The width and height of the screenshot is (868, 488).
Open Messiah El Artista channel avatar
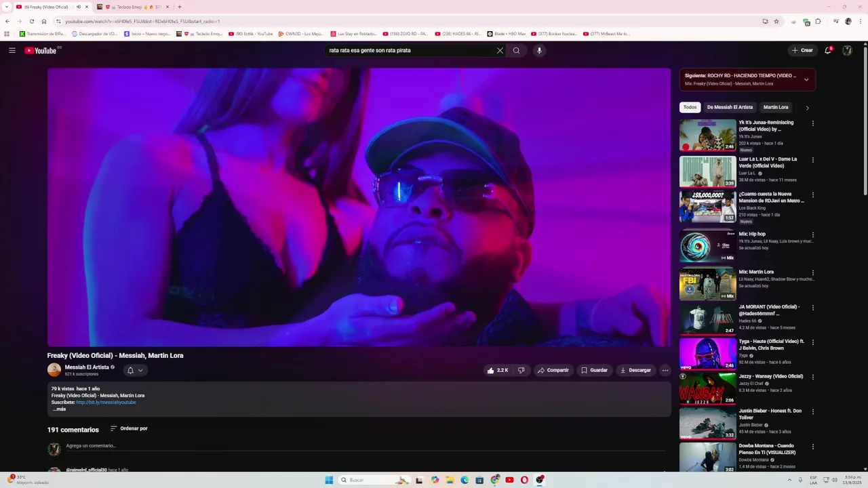coord(54,370)
